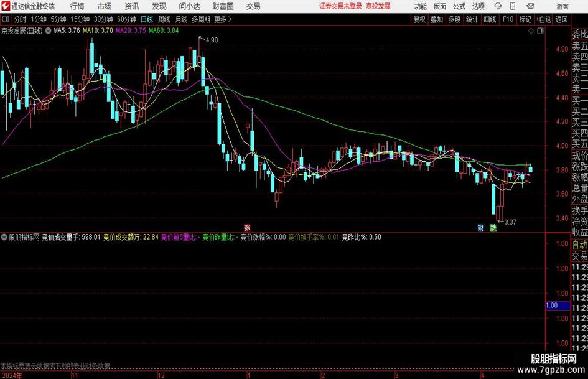Open the headset customer service icon
This screenshot has width=588, height=379.
click(x=498, y=6)
